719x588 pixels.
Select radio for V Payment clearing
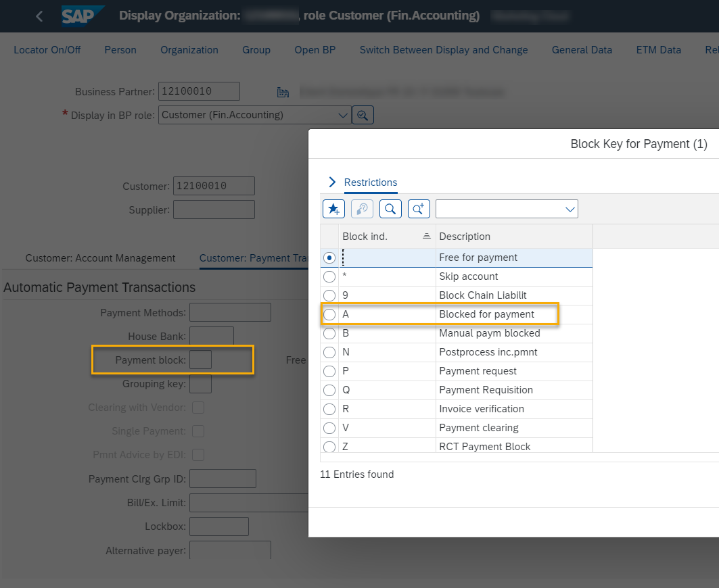tap(329, 428)
